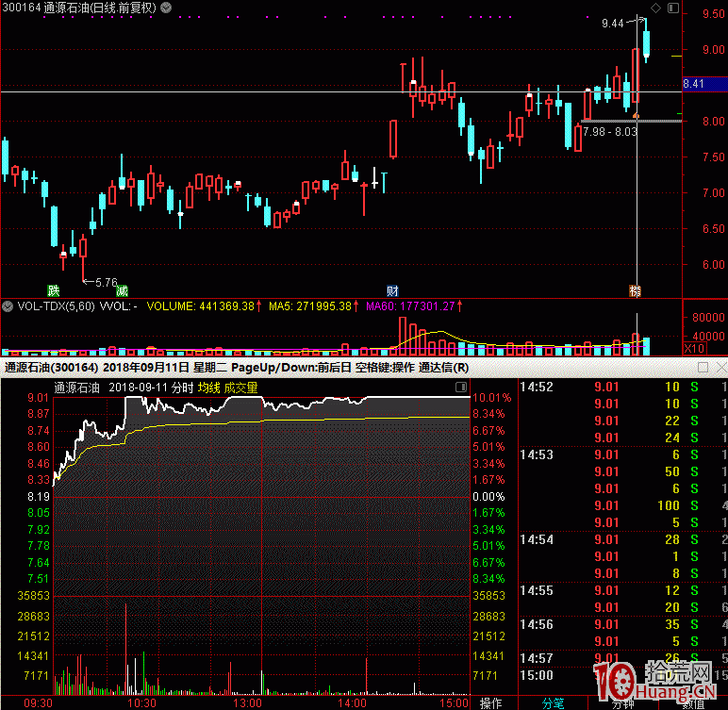Click the 6.00 price axis label
The width and height of the screenshot is (728, 710).
713,264
